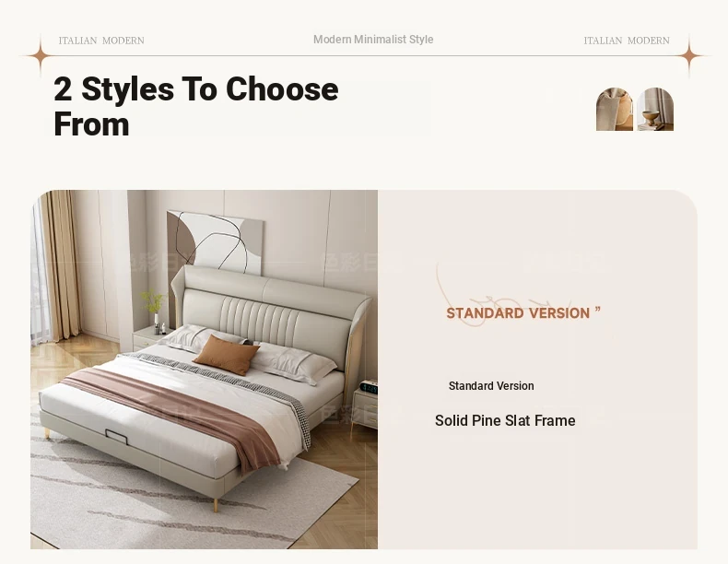The image size is (728, 564).
Task: Click the top-right ITALIAN MODERN label
Action: 627,41
